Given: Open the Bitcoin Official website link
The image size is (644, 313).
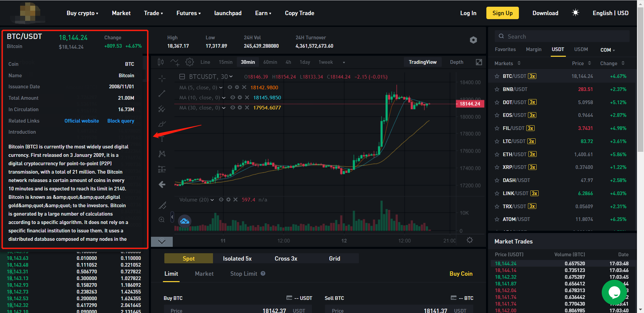Looking at the screenshot, I should coord(82,121).
